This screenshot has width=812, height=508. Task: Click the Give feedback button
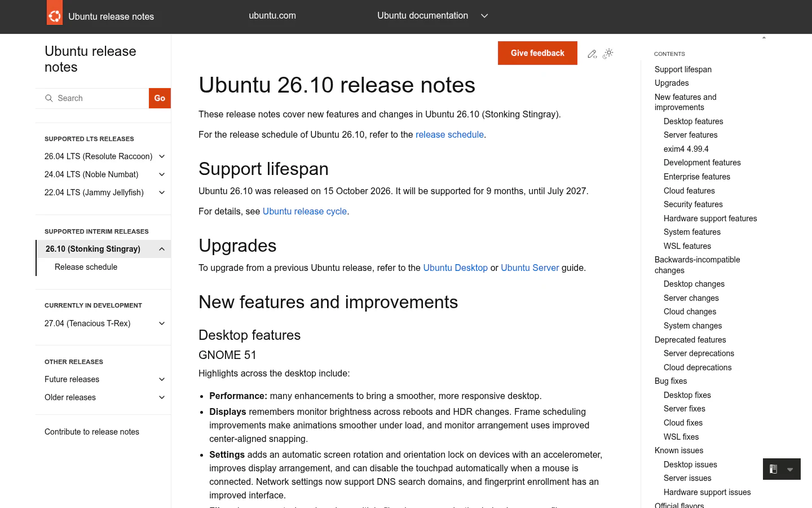click(x=537, y=53)
